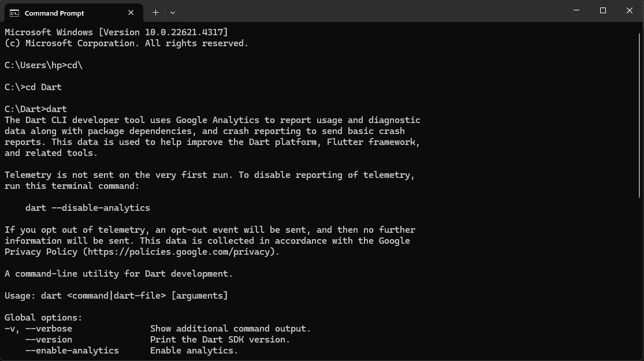The image size is (644, 361).
Task: Click the Command Prompt tab icon
Action: (x=14, y=13)
